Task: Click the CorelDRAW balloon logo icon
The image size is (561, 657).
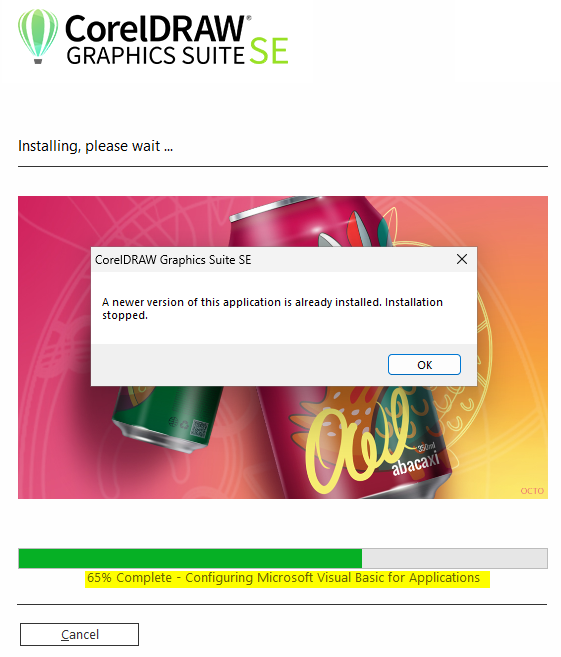Action: [x=38, y=36]
